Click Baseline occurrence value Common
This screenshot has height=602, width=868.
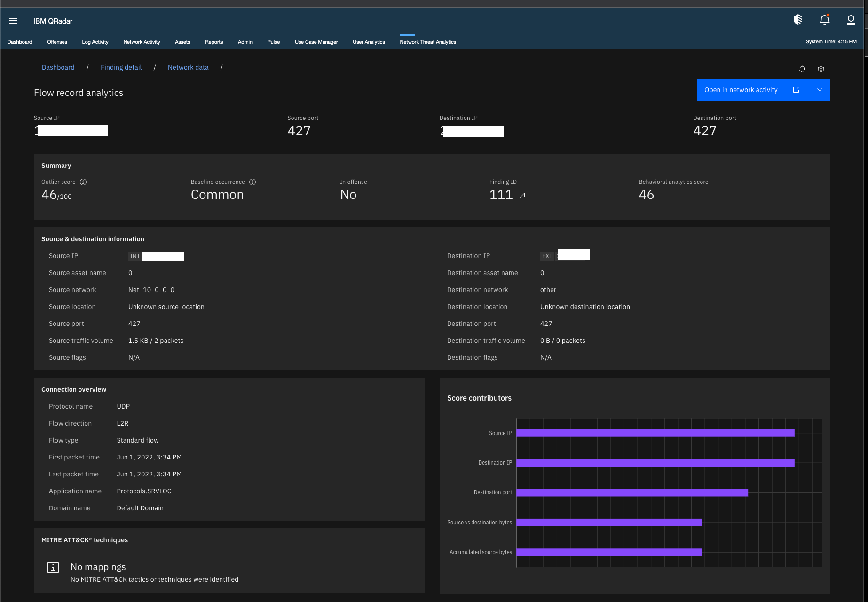[x=217, y=195]
